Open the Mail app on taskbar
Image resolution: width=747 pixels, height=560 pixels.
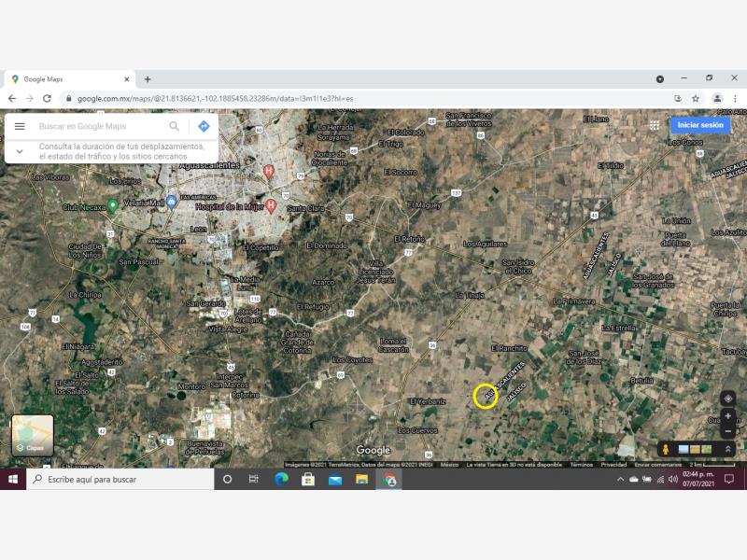(335, 480)
